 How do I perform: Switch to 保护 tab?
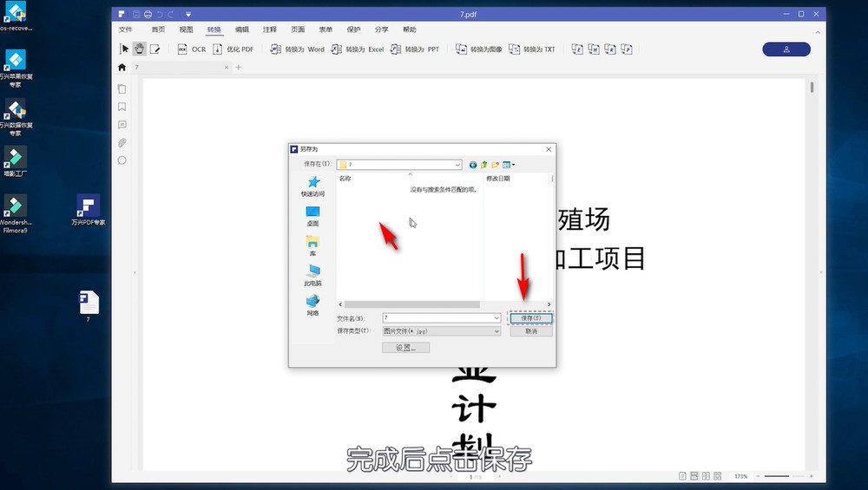(354, 29)
